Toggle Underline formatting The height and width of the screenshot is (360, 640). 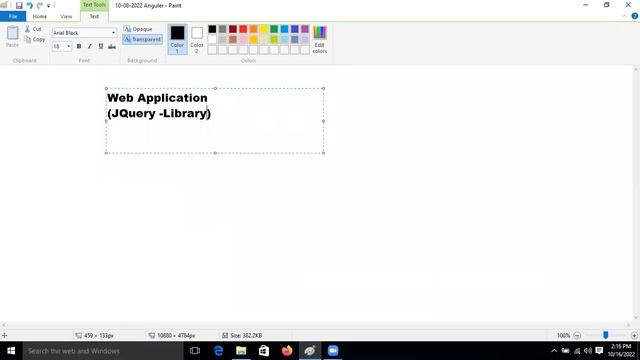[x=101, y=46]
